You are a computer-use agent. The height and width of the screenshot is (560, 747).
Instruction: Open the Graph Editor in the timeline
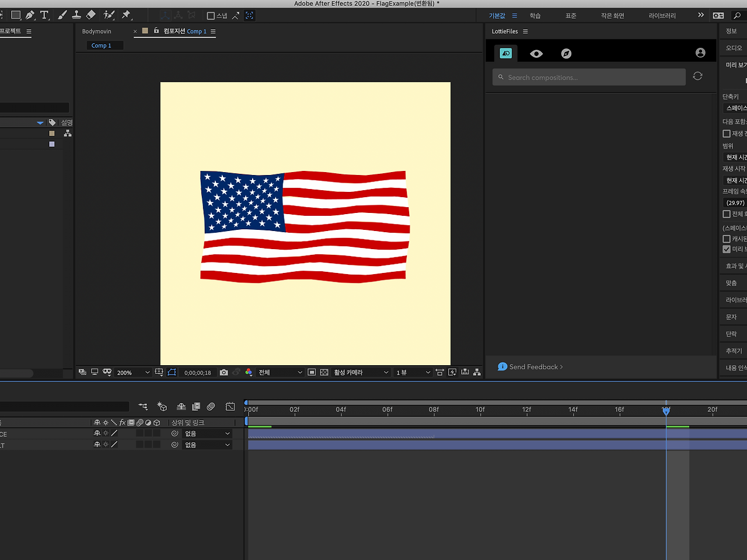230,407
